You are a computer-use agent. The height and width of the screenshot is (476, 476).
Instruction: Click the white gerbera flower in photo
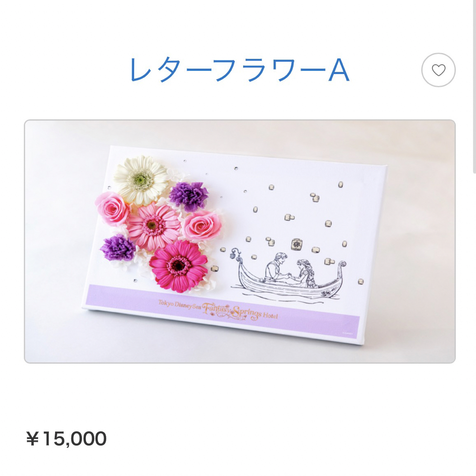140,180
